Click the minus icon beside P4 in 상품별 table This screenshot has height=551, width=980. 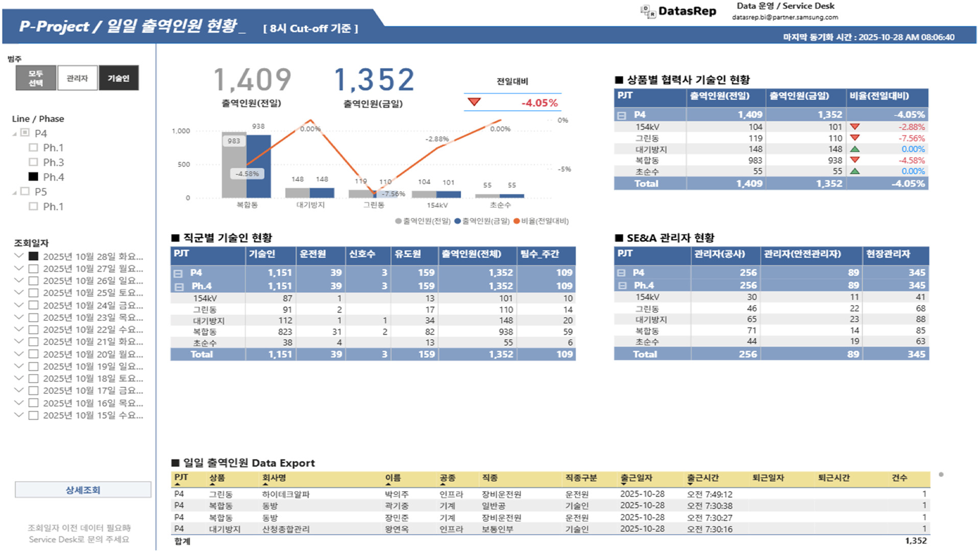point(622,115)
